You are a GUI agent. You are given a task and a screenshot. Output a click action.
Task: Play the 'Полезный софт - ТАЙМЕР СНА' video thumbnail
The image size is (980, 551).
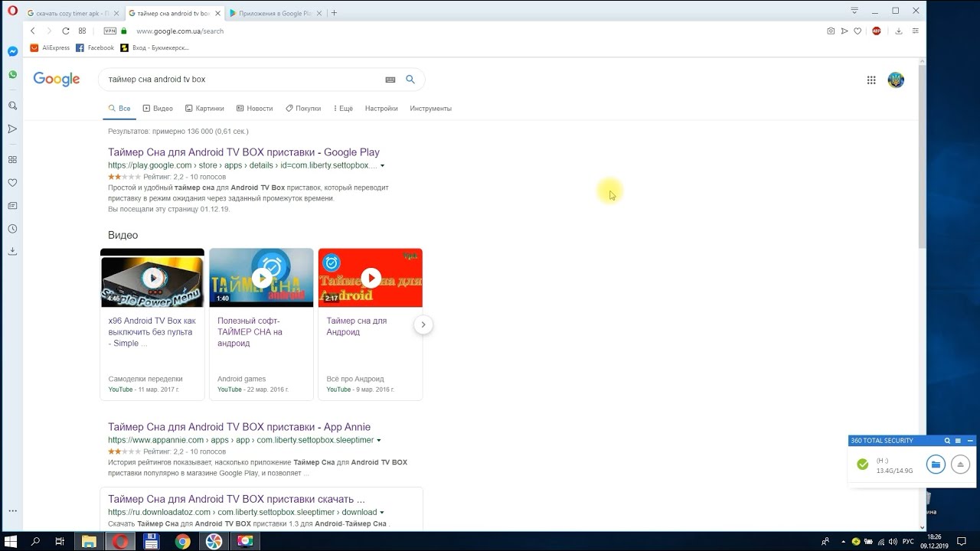point(261,278)
